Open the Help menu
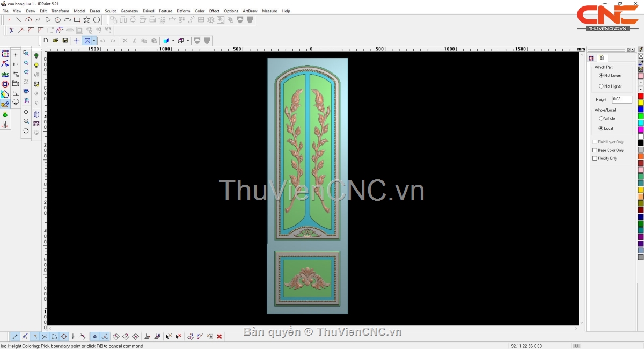The image size is (644, 349). tap(286, 11)
